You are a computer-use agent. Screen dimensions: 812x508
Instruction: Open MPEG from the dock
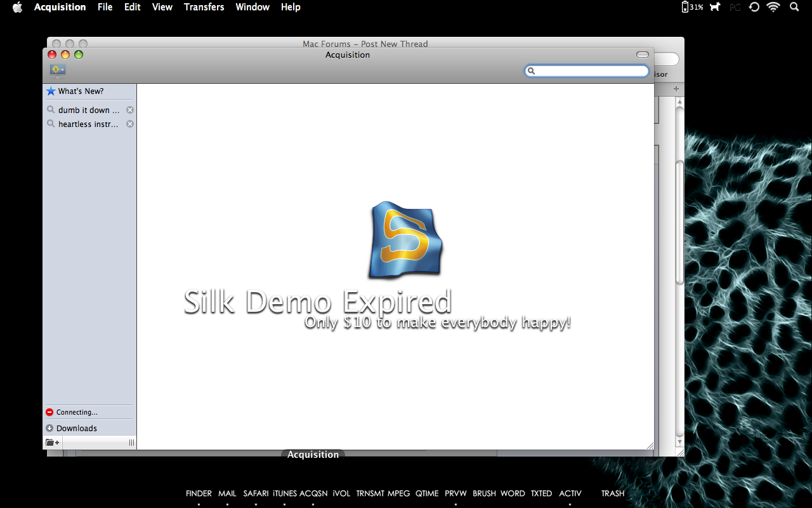coord(399,493)
